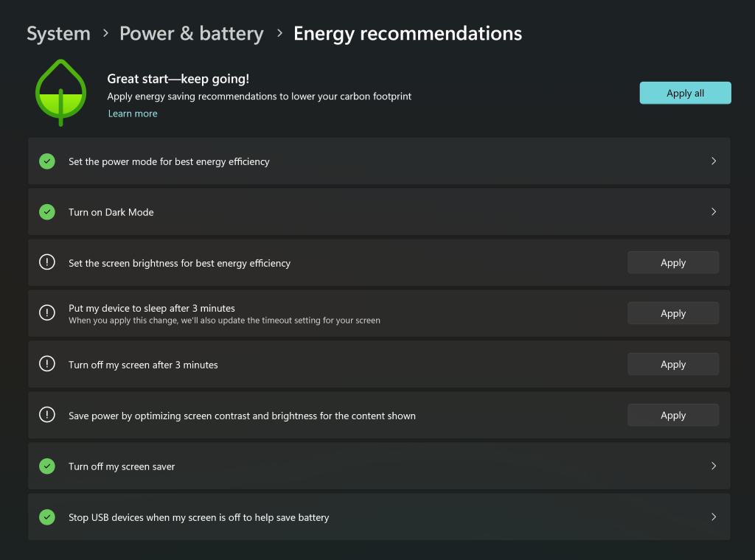Expand the Turn on Dark Mode chevron
Screen dimensions: 755x560
coord(714,211)
